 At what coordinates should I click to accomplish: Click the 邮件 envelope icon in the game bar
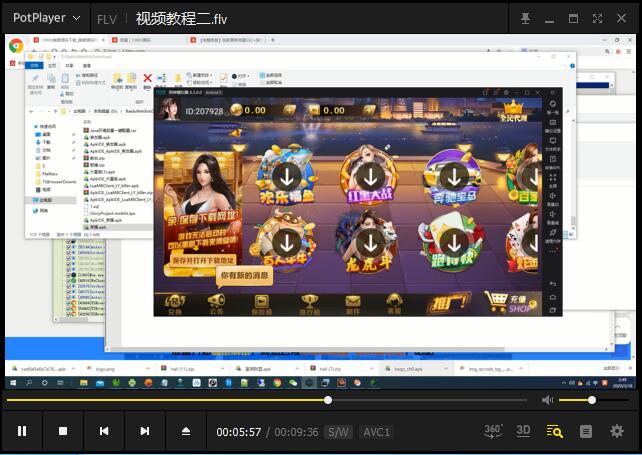click(353, 305)
